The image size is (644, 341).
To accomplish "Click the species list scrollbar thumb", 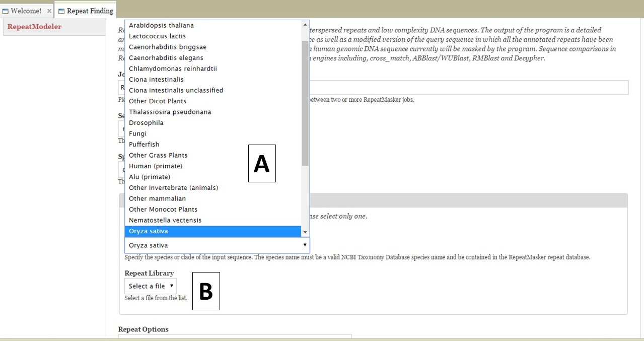I will pos(305,103).
